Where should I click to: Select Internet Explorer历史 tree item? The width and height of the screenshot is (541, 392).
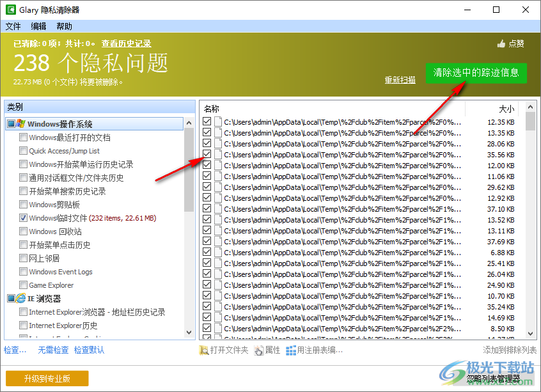click(x=63, y=325)
